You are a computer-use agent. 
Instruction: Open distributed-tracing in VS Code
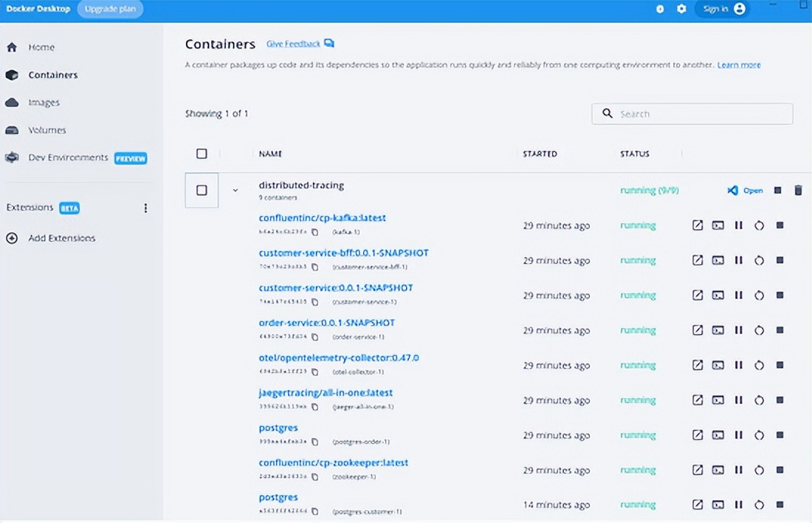click(x=746, y=191)
